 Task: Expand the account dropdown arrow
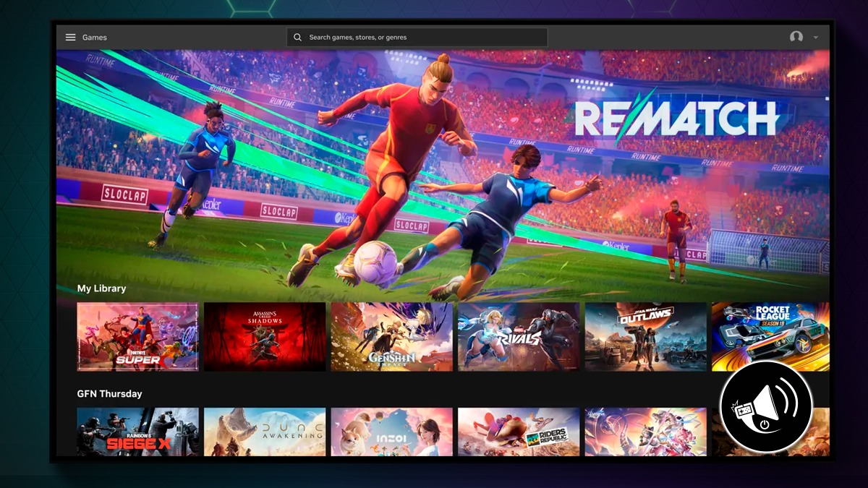coord(816,38)
